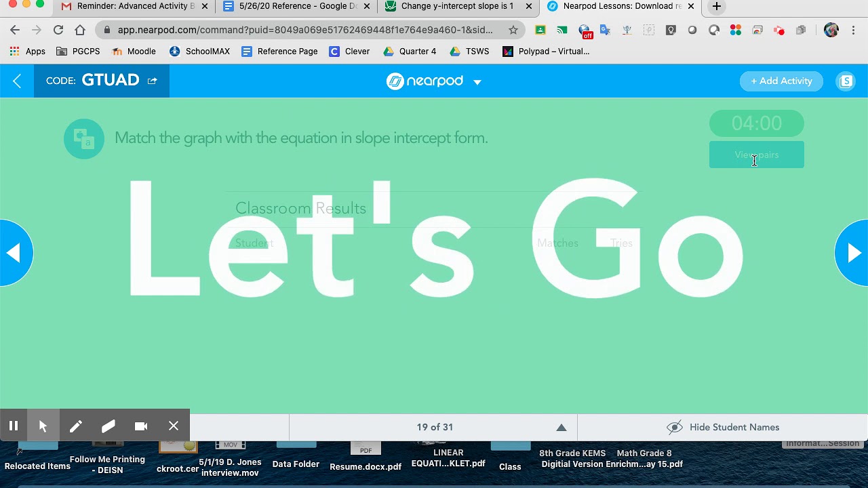
Task: Open the Apps bookmark shortcut
Action: (x=27, y=51)
